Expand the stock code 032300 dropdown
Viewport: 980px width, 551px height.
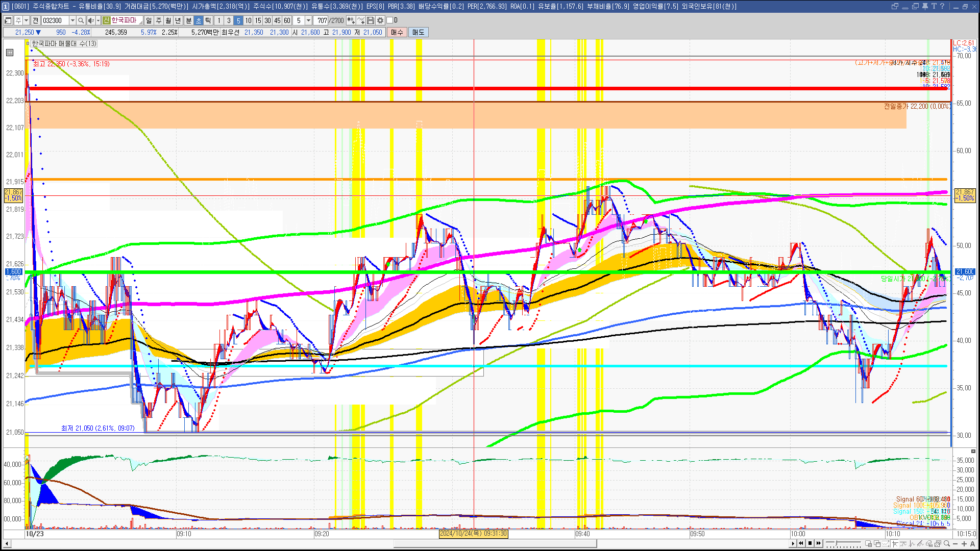tap(72, 20)
